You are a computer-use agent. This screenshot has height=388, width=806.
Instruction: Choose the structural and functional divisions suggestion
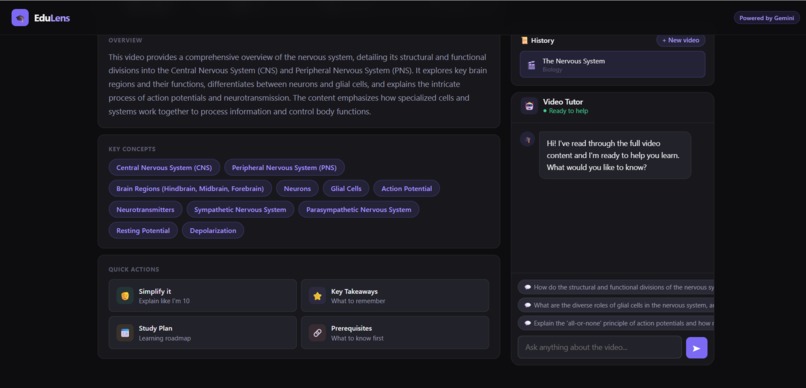click(x=616, y=287)
